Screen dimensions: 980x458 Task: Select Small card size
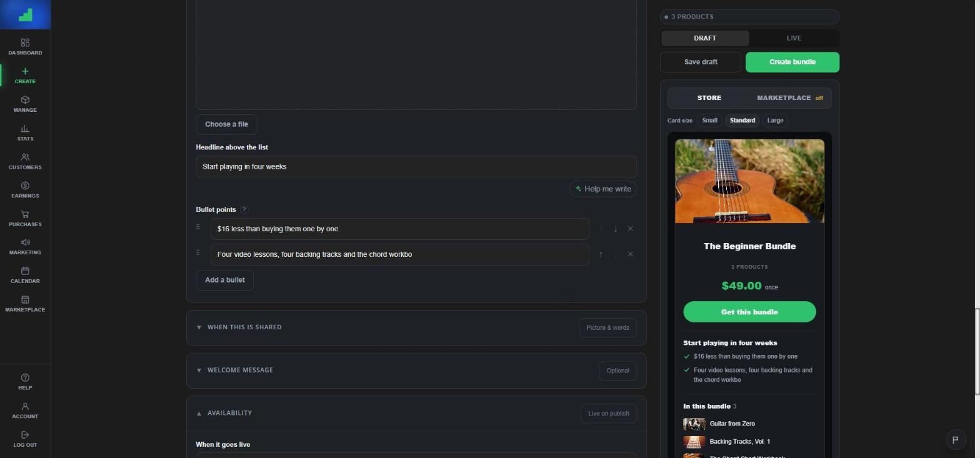709,121
